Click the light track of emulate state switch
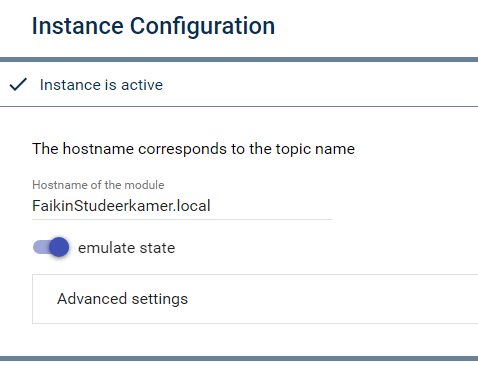The width and height of the screenshot is (478, 368). pyautogui.click(x=41, y=247)
